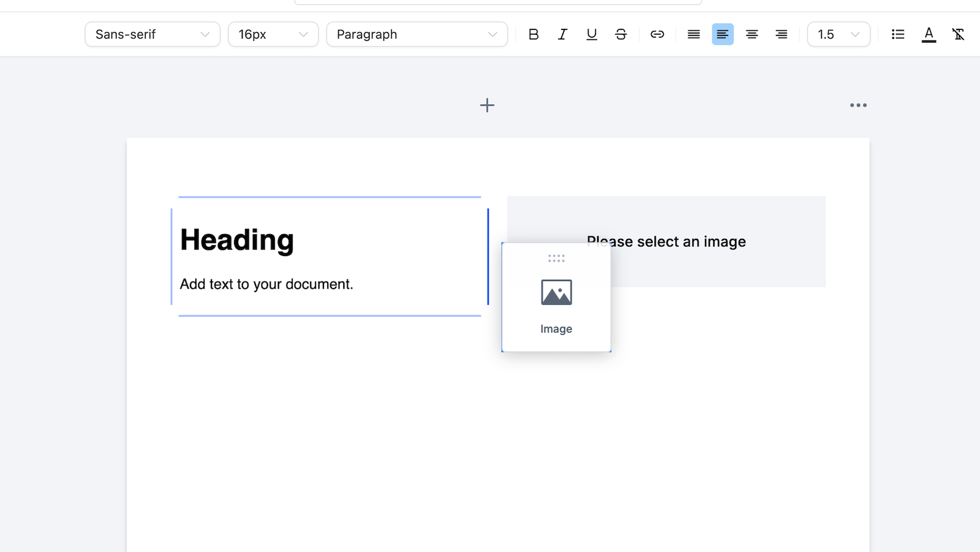Screen dimensions: 980x552
Task: Center align the text
Action: pos(752,34)
